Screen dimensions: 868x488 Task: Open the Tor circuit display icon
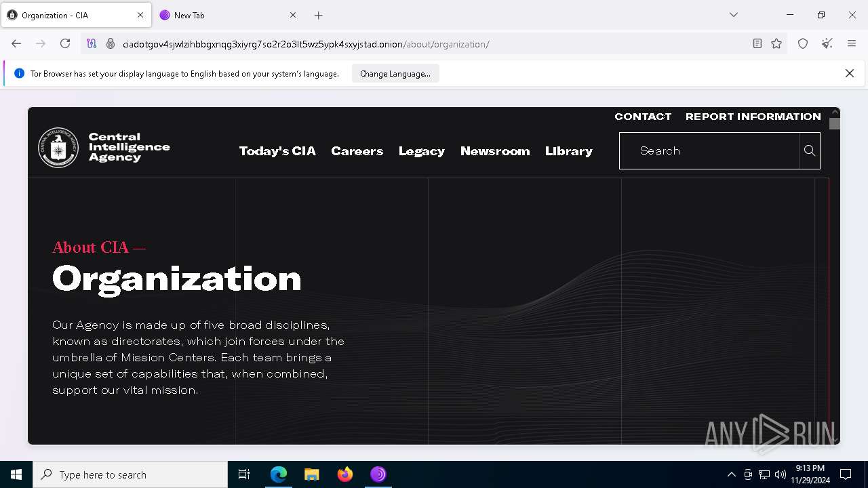coord(92,43)
